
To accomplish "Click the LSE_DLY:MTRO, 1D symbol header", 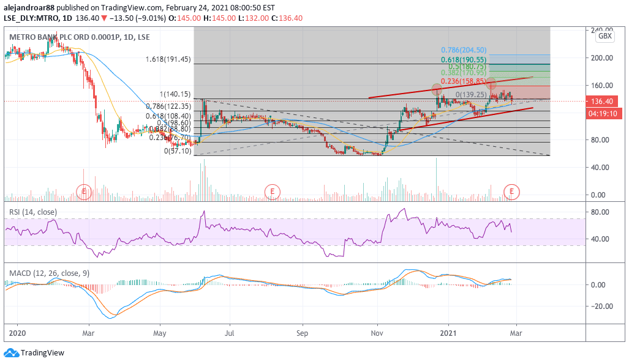I will tap(38, 18).
